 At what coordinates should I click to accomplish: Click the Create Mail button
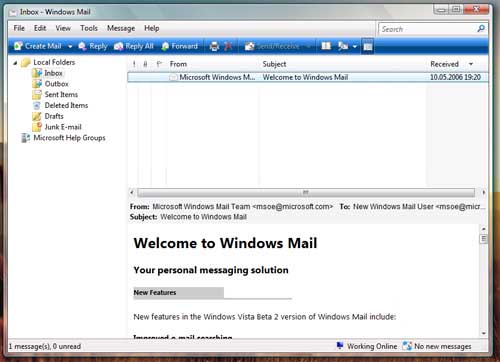tap(38, 46)
